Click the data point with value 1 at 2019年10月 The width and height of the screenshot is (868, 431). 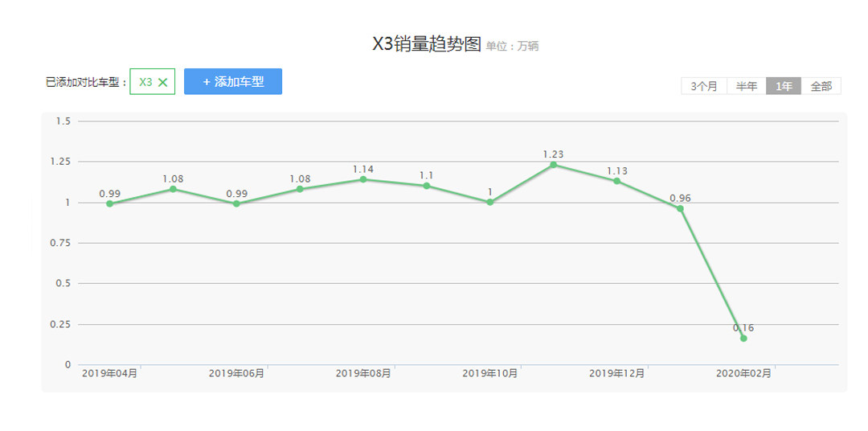489,202
